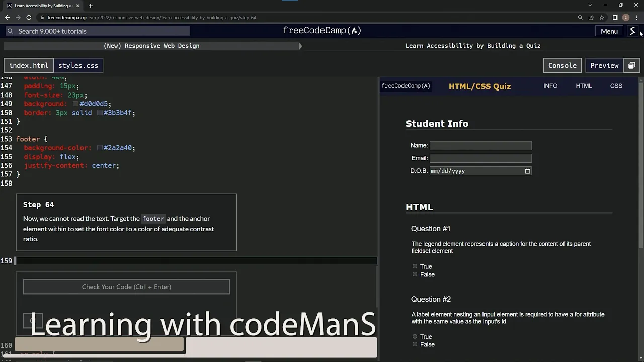Click the Email input field
The height and width of the screenshot is (362, 644).
pos(480,158)
